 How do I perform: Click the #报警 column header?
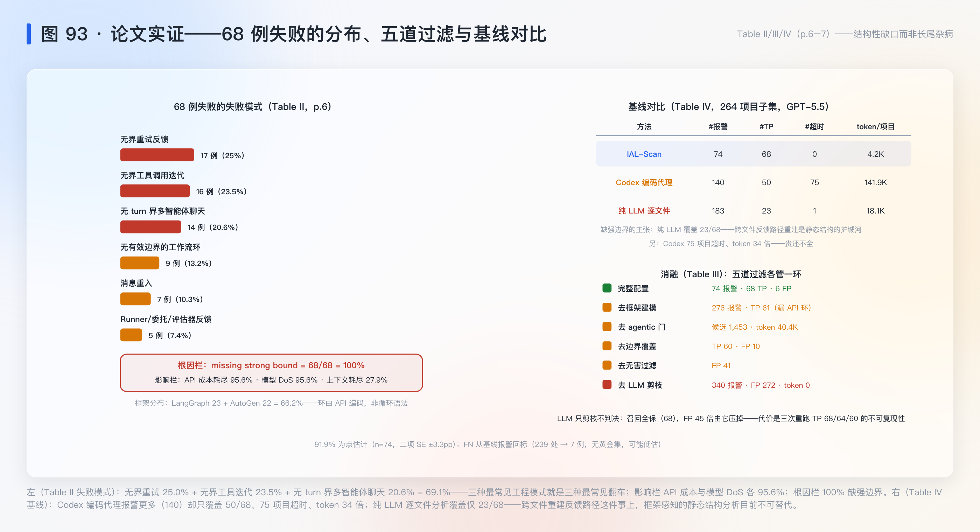pyautogui.click(x=718, y=126)
